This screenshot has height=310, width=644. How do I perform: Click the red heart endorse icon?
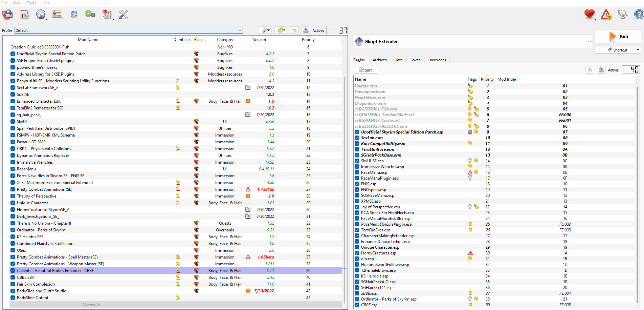(589, 14)
